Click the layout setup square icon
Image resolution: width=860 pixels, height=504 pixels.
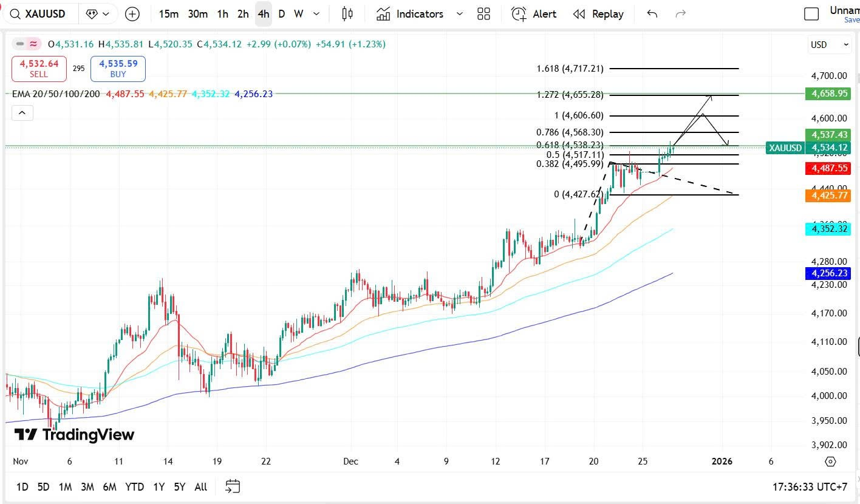pos(811,14)
